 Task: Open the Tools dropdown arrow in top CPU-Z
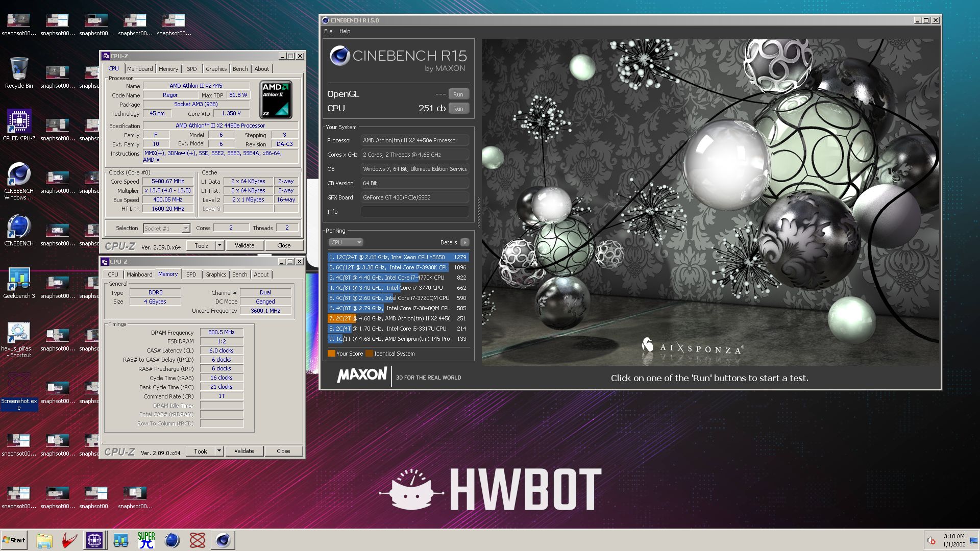tap(219, 245)
